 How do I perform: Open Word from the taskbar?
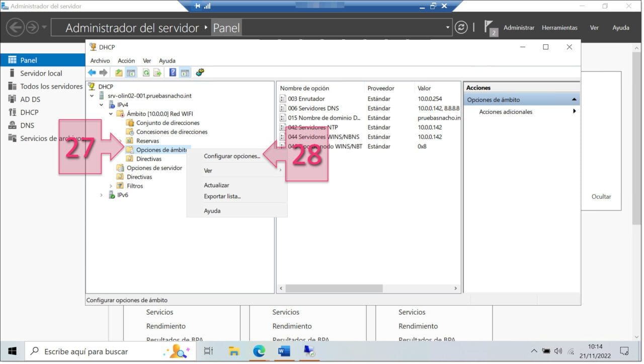point(284,351)
